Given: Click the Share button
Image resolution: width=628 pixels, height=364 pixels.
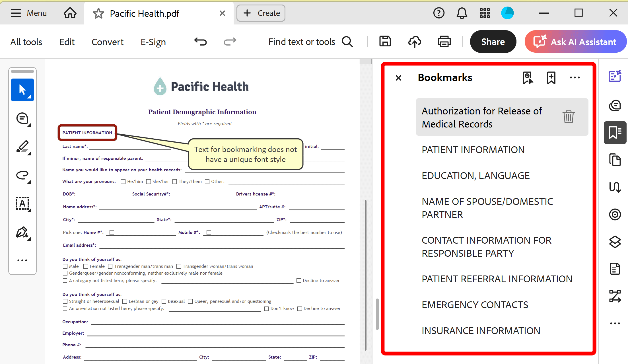Looking at the screenshot, I should 493,42.
